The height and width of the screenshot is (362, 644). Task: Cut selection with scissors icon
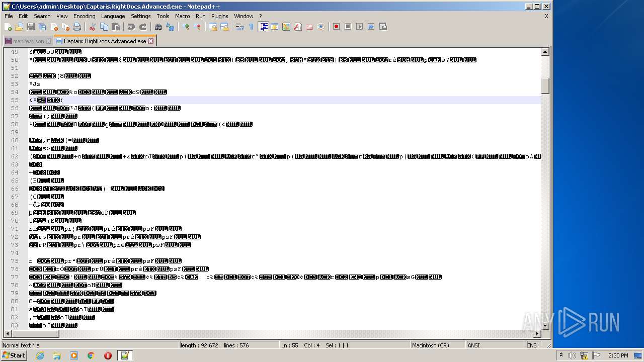pyautogui.click(x=92, y=27)
